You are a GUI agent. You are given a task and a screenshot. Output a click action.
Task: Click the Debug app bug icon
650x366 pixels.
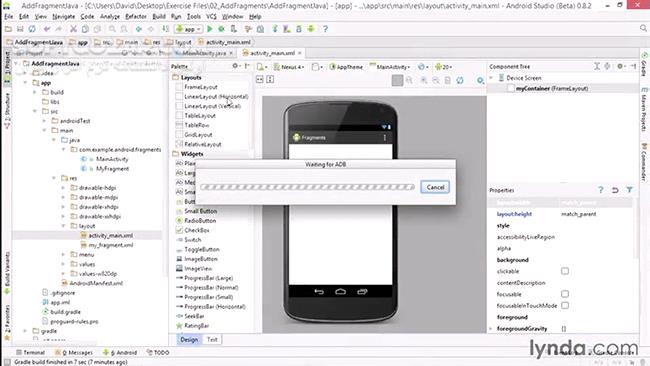coord(221,29)
